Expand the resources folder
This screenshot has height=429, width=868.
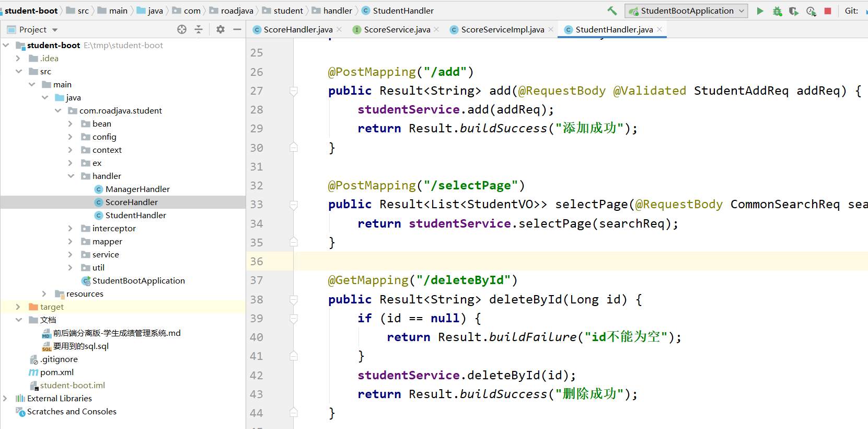[44, 294]
